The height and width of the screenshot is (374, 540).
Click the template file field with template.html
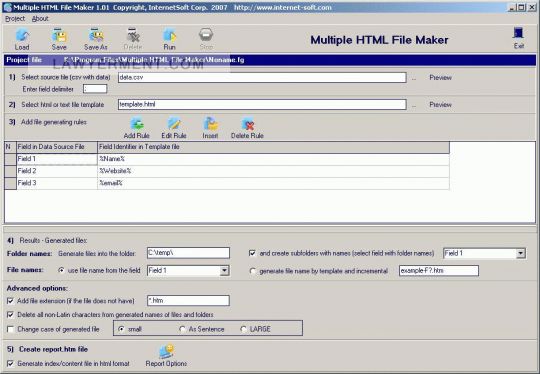[262, 104]
